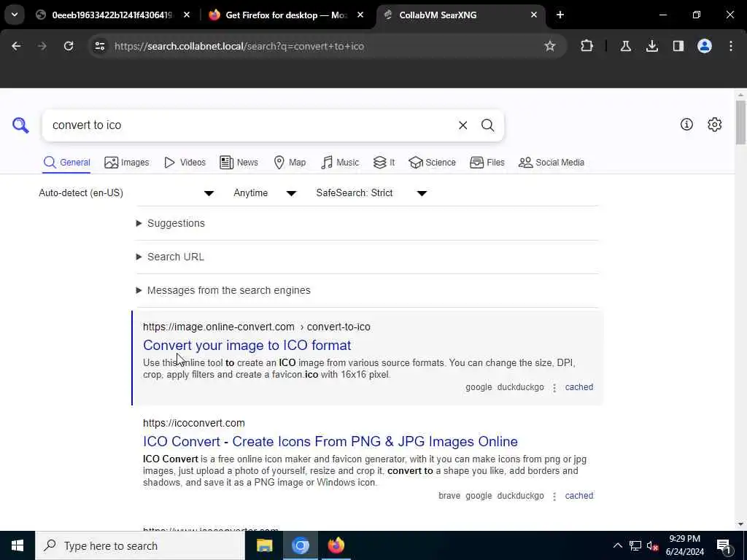Clear the search box with the X icon

point(462,125)
